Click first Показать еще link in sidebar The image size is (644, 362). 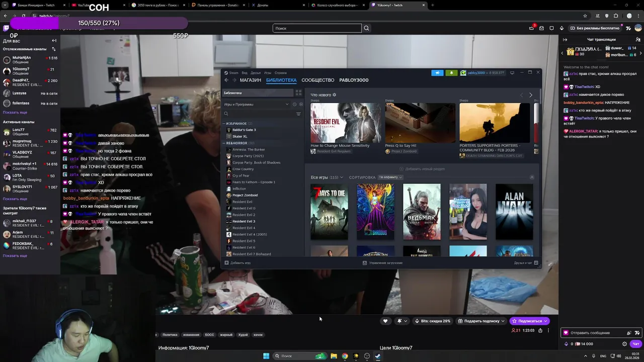click(x=15, y=112)
